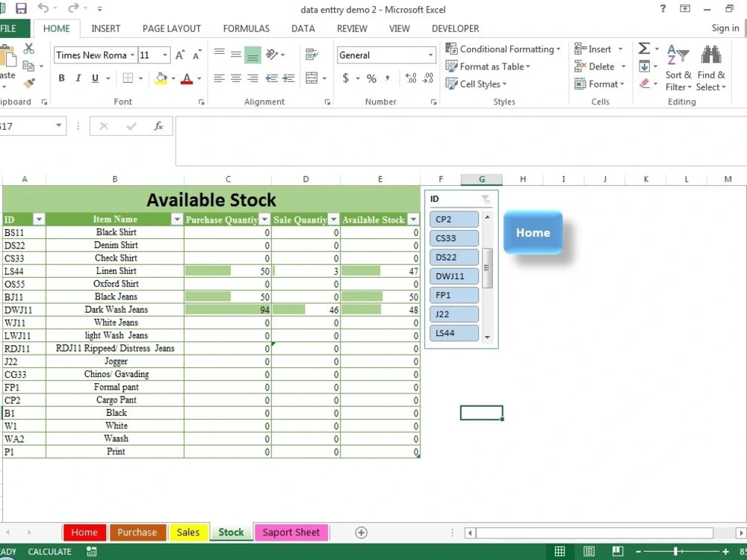The image size is (747, 560).
Task: Open the General number format dropdown
Action: point(431,55)
